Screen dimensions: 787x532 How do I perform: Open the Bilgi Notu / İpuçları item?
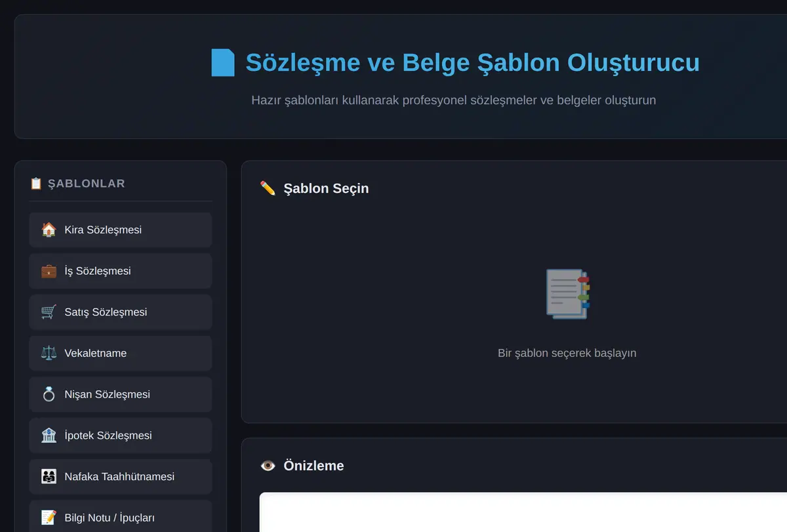click(x=121, y=518)
